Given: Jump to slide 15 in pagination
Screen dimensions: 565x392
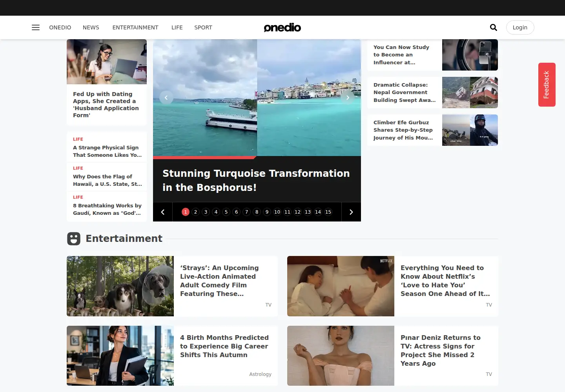Looking at the screenshot, I should click(x=328, y=212).
